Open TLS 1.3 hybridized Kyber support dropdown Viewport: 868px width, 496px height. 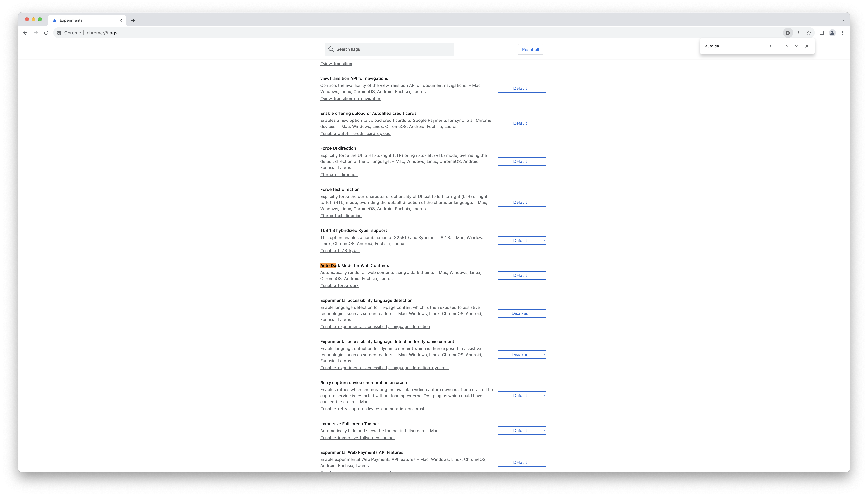pos(522,241)
